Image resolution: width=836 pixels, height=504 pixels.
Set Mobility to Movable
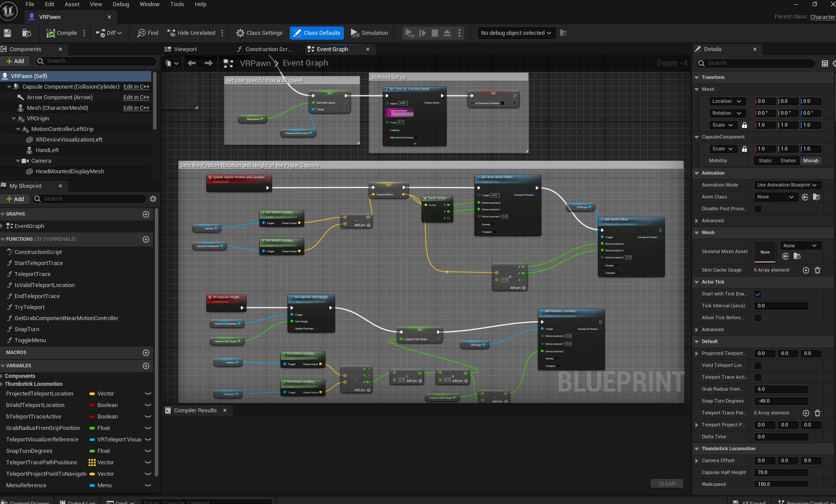tap(810, 161)
